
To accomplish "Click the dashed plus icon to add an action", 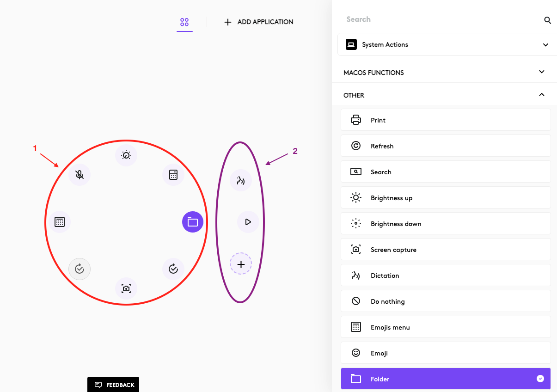I will click(241, 264).
